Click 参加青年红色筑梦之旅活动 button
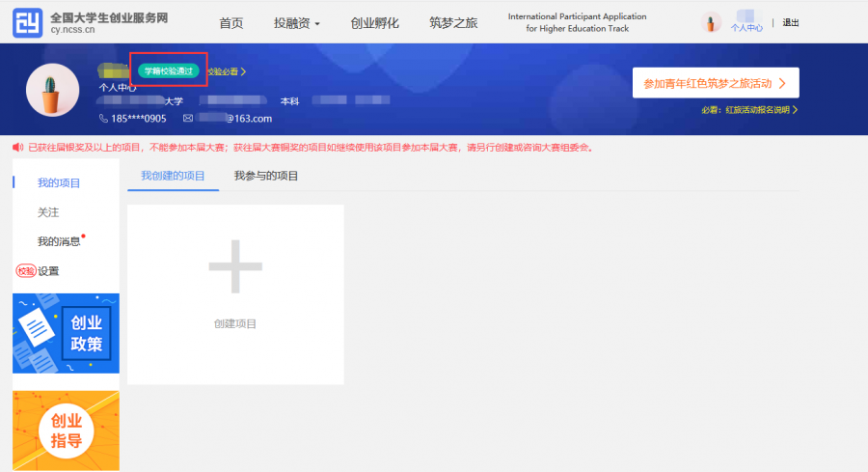Screen dimensions: 868x472 715,83
